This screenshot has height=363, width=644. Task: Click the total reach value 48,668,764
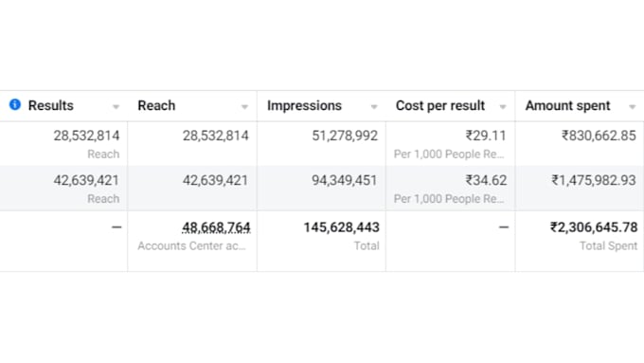(216, 227)
